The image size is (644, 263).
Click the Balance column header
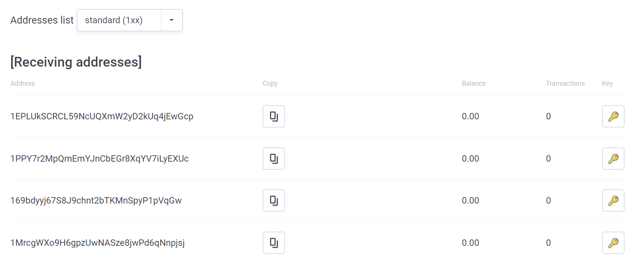coord(473,83)
